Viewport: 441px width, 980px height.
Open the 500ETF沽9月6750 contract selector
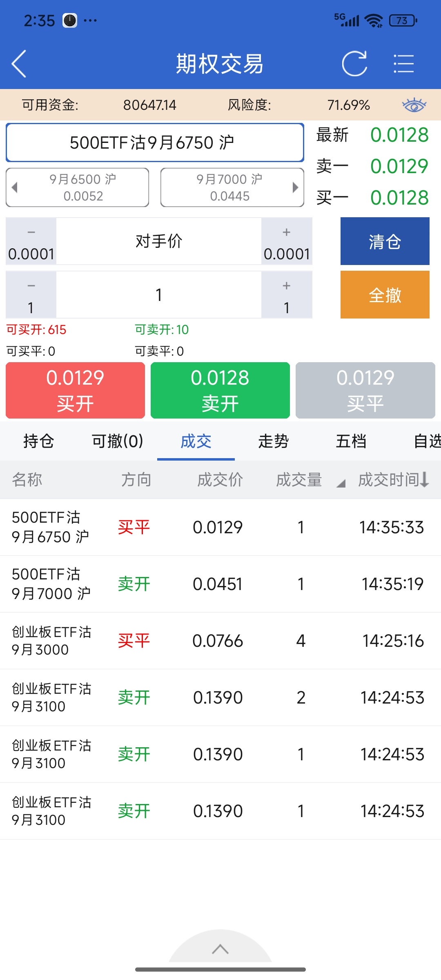pos(155,143)
